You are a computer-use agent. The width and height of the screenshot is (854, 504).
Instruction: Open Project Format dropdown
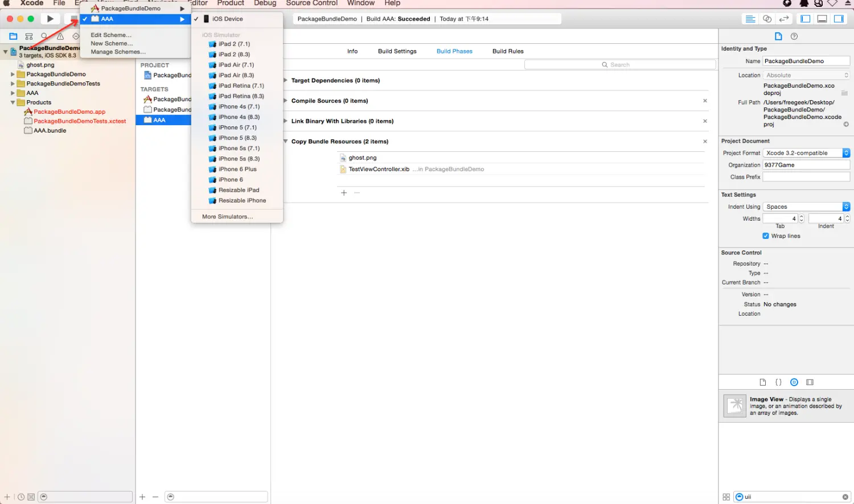pyautogui.click(x=806, y=153)
